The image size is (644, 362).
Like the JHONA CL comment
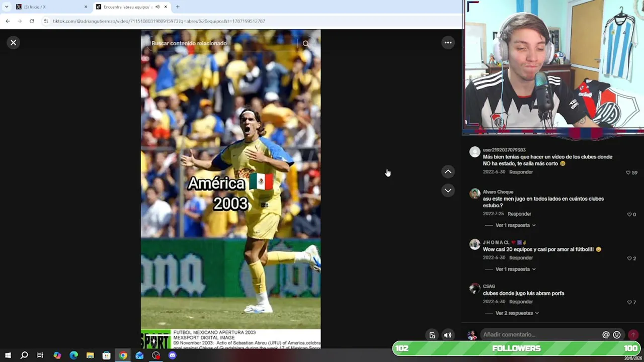629,258
